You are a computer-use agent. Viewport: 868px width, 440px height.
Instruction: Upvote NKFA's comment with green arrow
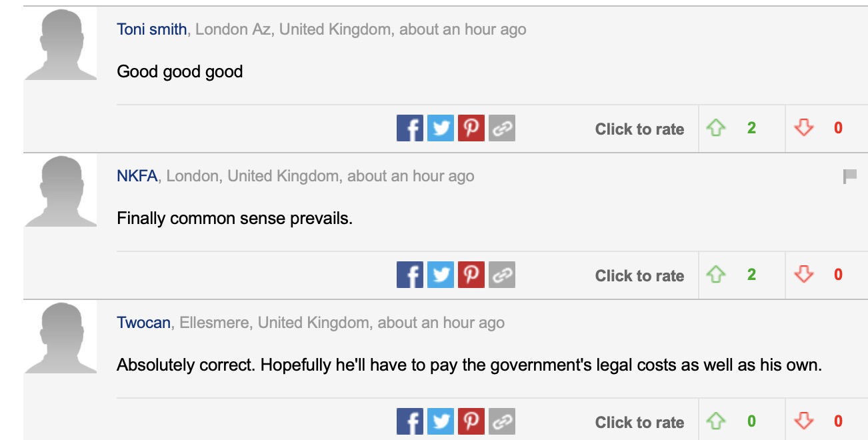(716, 274)
